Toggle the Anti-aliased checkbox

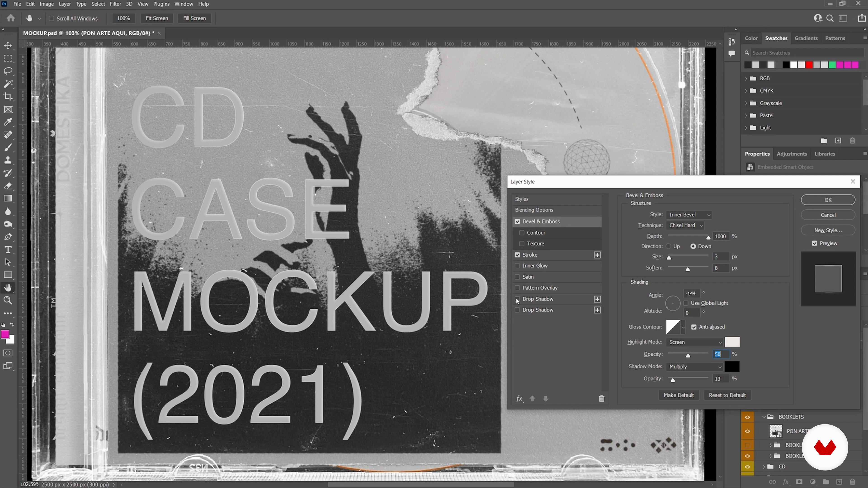(694, 327)
